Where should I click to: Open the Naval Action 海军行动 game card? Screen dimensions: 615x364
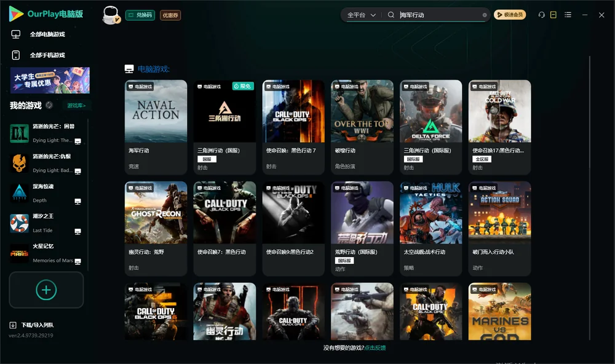156,127
